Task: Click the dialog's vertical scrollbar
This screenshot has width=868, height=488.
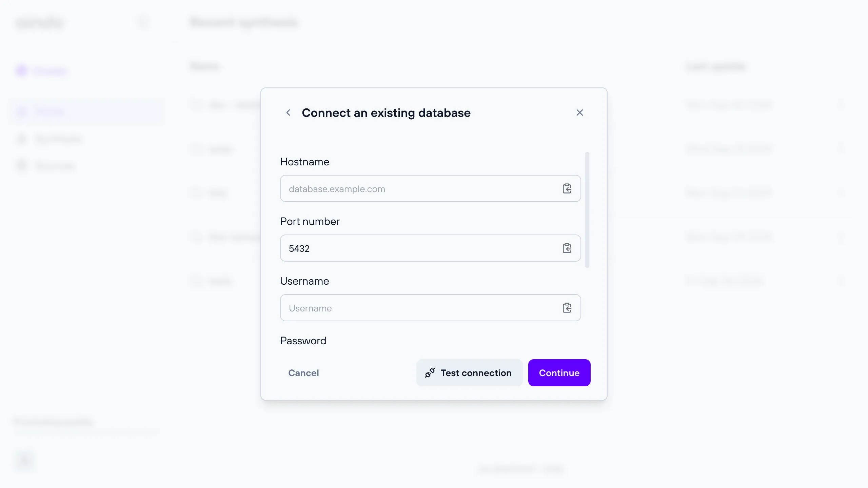Action: (587, 210)
